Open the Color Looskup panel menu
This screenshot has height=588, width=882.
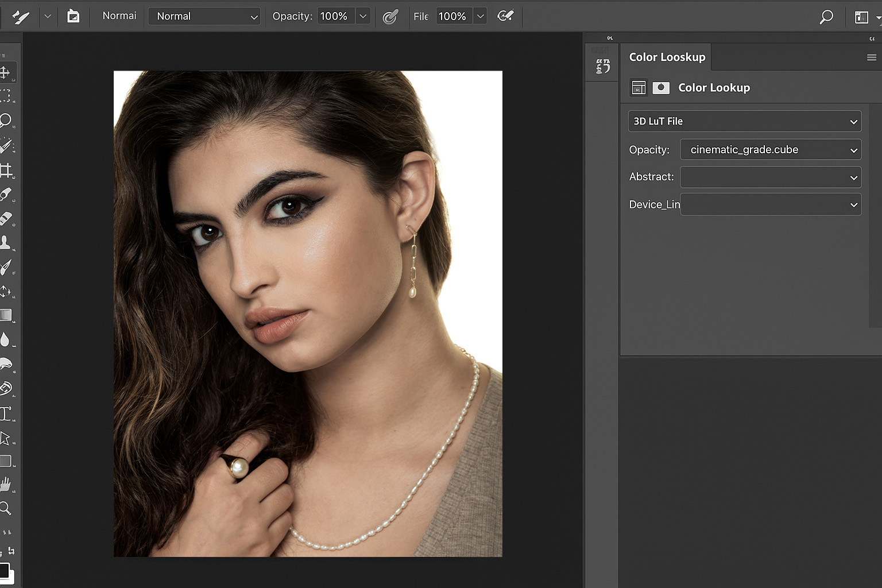click(872, 57)
